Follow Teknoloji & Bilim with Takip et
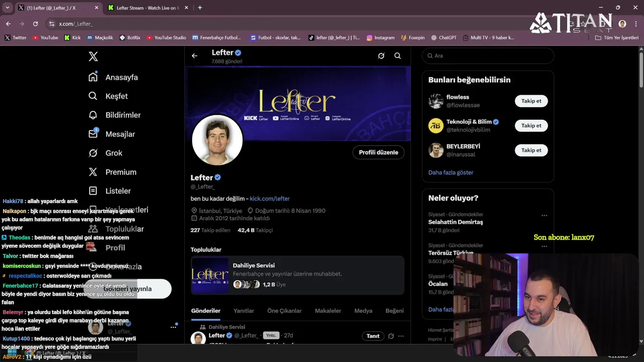The height and width of the screenshot is (362, 644). 531,126
